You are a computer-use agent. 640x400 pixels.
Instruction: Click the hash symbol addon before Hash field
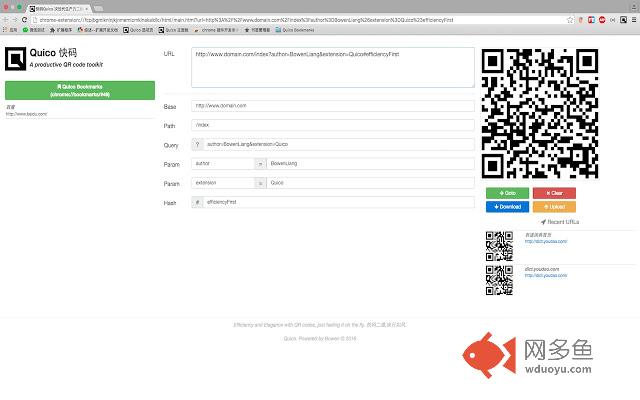click(197, 202)
